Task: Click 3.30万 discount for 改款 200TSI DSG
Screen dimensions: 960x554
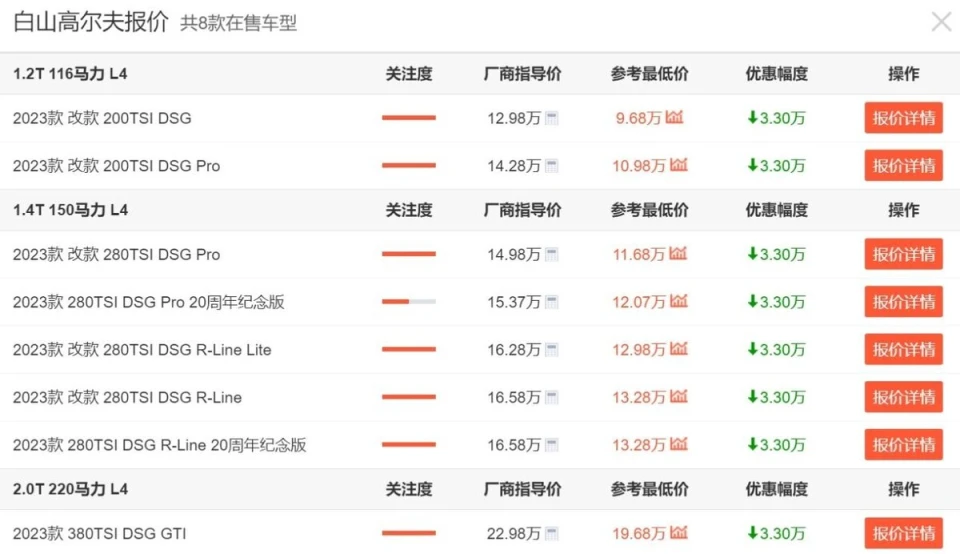Action: pos(776,118)
